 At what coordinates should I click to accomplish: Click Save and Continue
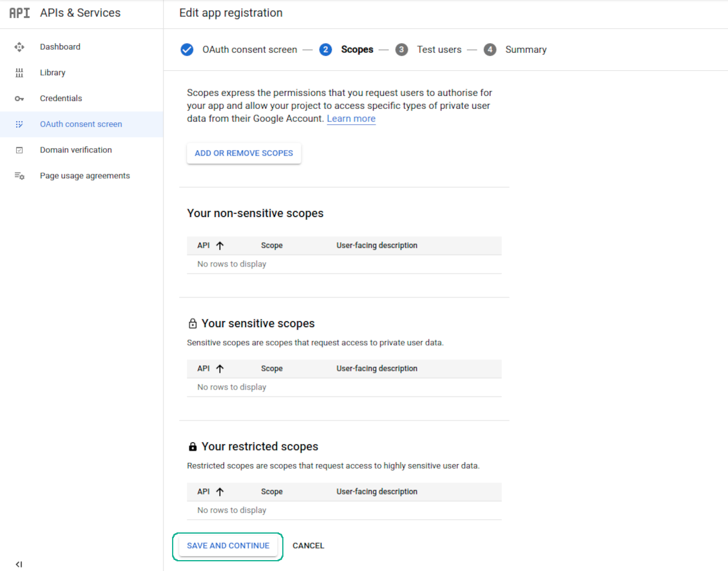pos(228,546)
